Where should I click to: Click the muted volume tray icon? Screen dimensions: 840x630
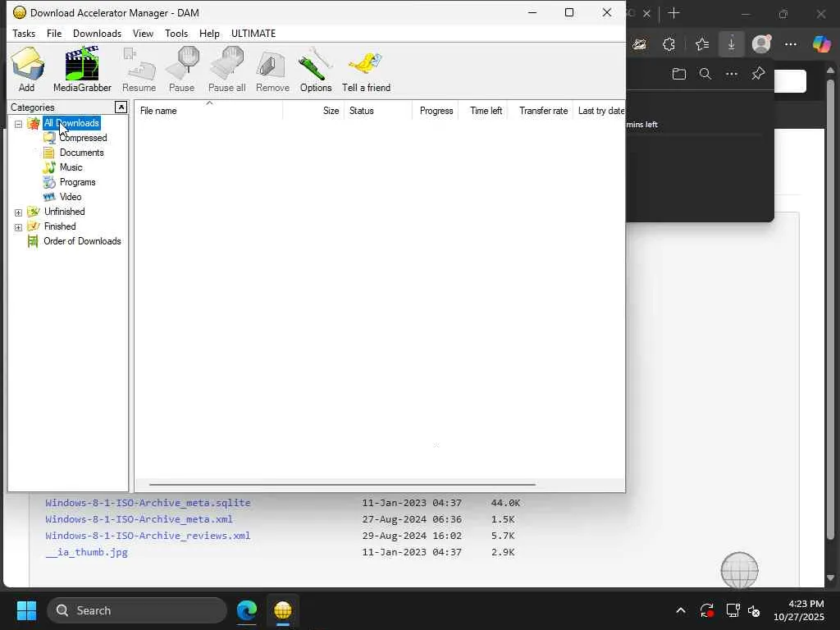click(754, 610)
